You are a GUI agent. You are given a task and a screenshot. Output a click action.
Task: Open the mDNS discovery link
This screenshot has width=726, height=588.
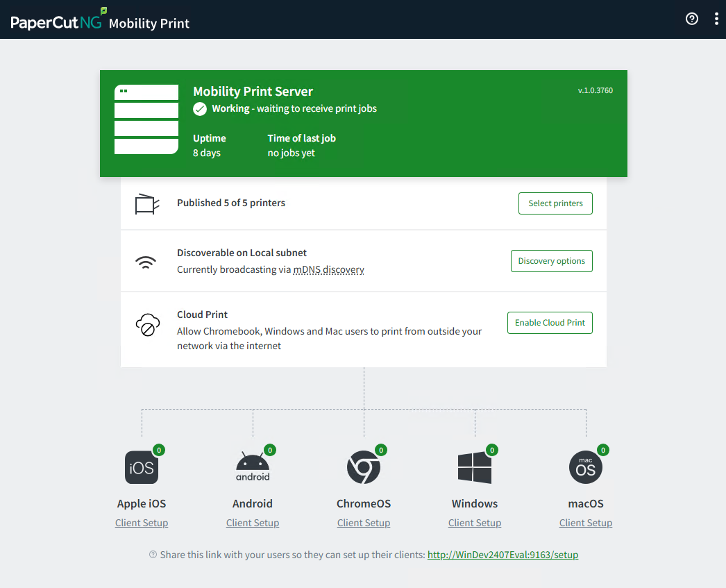pyautogui.click(x=329, y=269)
